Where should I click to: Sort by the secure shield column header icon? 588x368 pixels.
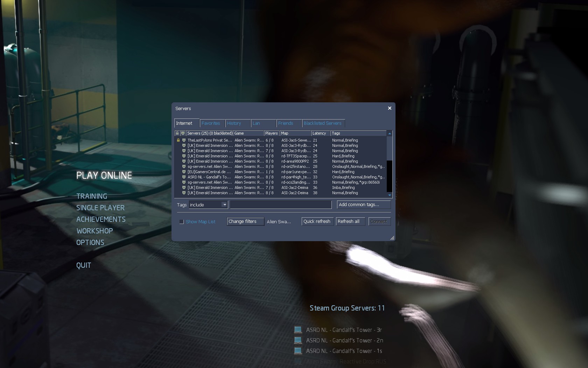coord(183,133)
